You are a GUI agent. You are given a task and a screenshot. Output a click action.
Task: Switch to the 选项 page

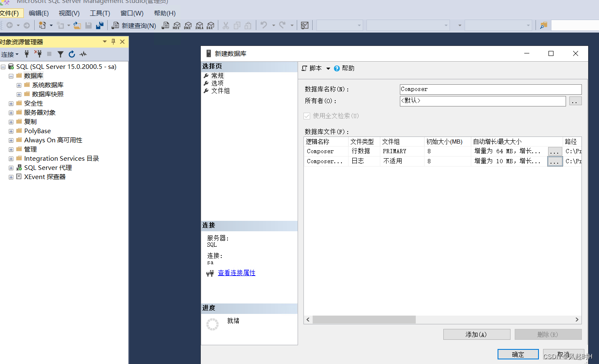click(217, 83)
